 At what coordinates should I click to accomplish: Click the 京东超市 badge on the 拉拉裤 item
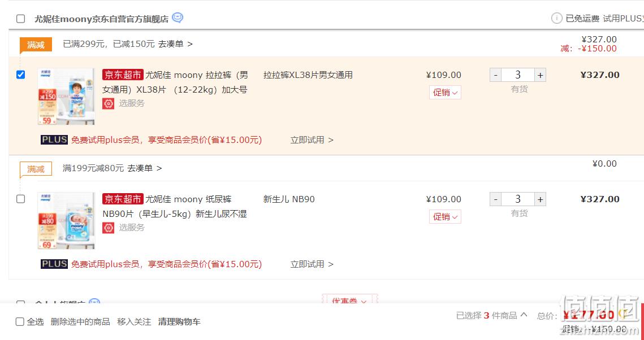123,75
